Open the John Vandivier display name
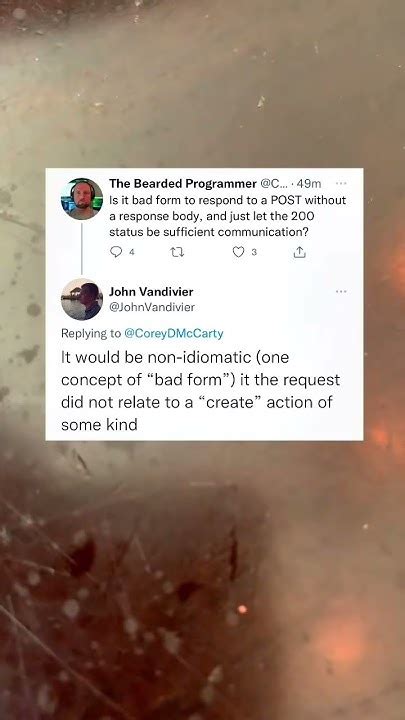This screenshot has height=720, width=405. (151, 292)
